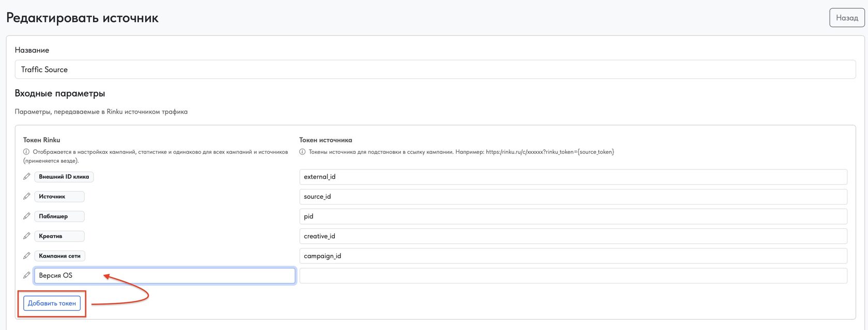Select the Внешний ID клика token tag
868x330 pixels.
click(64, 177)
